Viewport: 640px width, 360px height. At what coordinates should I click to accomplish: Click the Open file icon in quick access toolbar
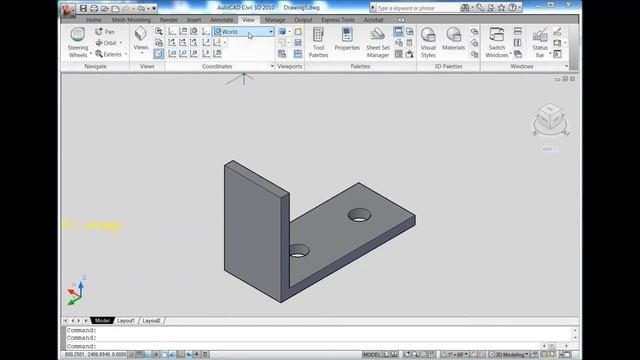coord(105,8)
